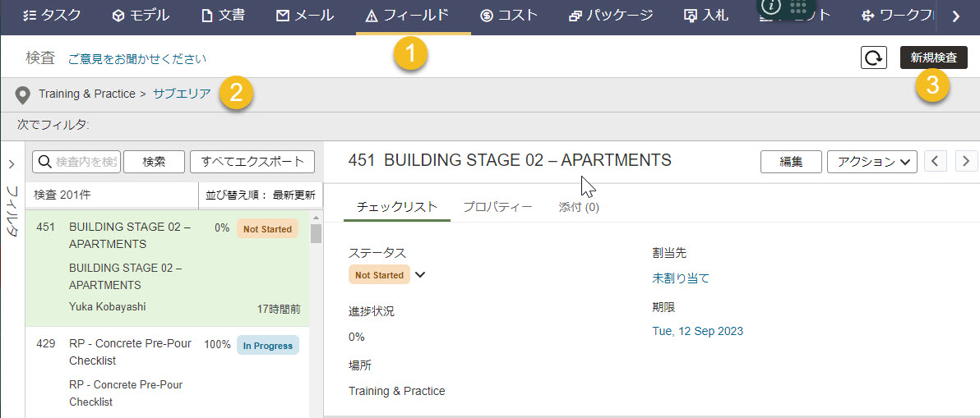Click the 新規検査 button
The image size is (980, 418).
click(x=934, y=57)
